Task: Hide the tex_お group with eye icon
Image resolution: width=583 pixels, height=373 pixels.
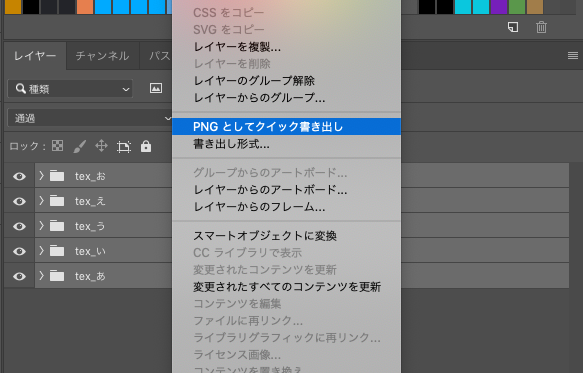Action: pyautogui.click(x=19, y=176)
